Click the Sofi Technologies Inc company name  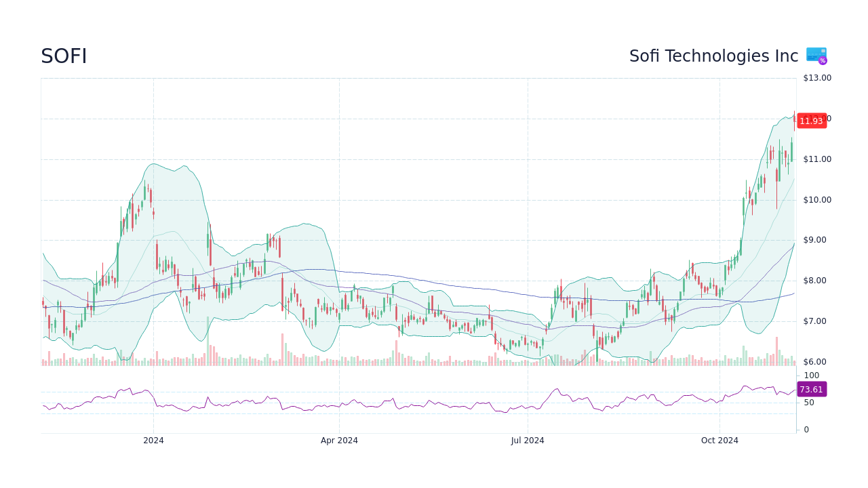tap(713, 56)
